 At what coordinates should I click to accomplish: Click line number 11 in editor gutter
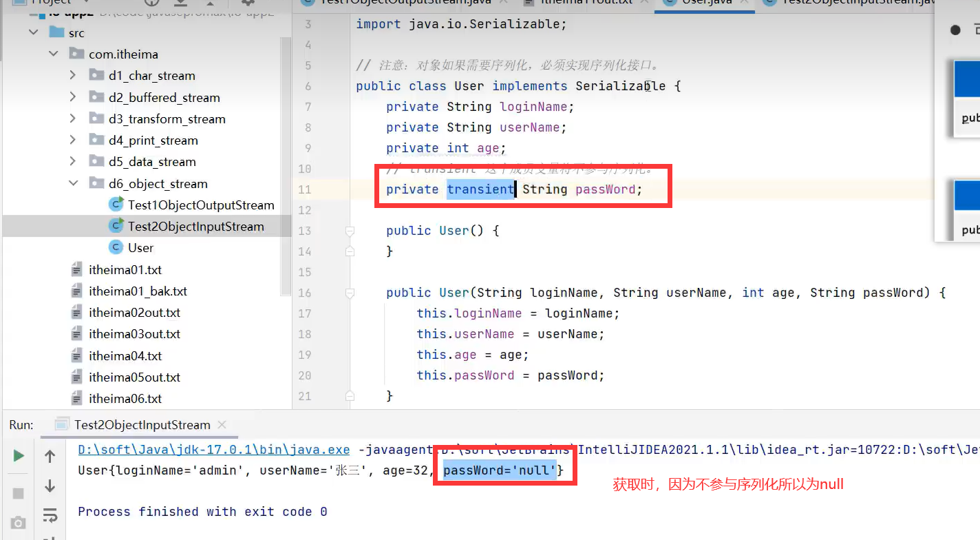(305, 189)
